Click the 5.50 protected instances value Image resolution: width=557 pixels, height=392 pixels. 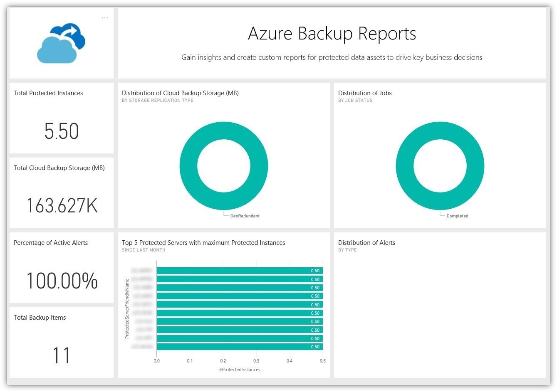pyautogui.click(x=62, y=131)
